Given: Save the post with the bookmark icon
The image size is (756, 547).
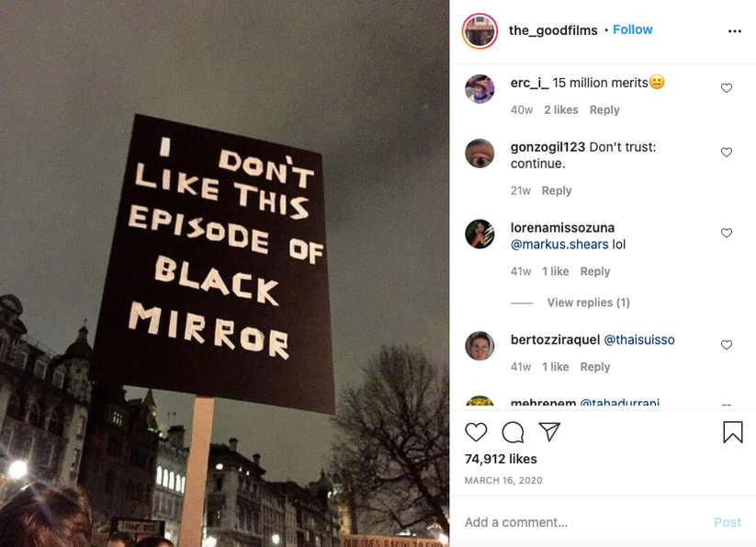Looking at the screenshot, I should tap(732, 432).
